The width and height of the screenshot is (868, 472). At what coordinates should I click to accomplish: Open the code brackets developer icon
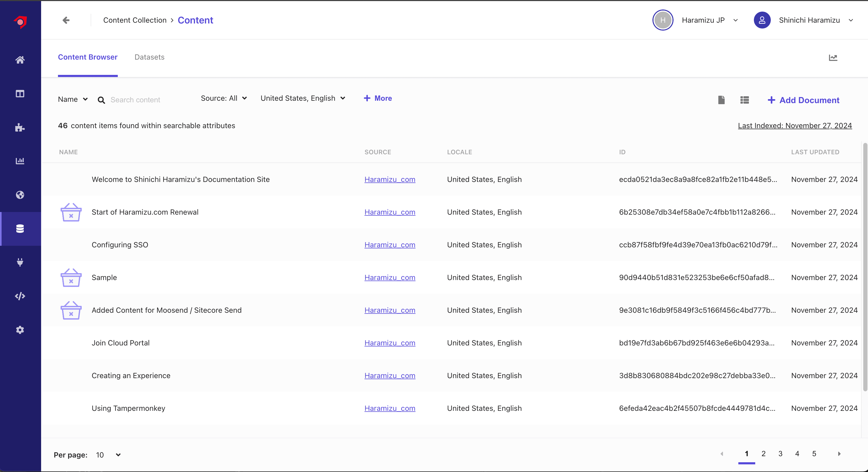point(20,296)
